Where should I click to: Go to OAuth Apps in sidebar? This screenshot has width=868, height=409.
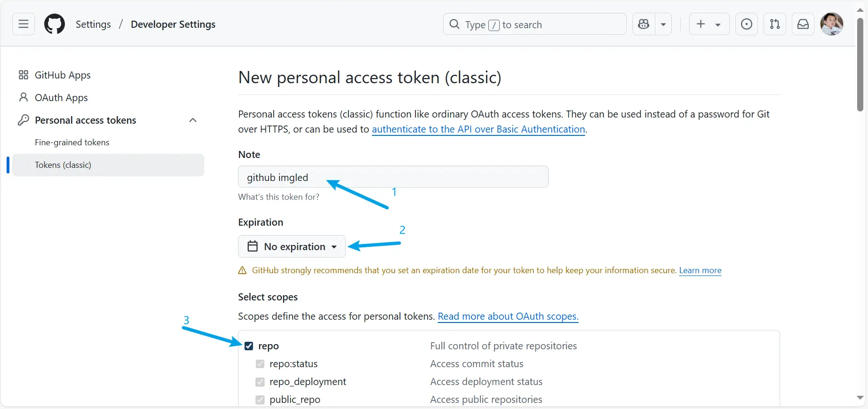coord(61,98)
